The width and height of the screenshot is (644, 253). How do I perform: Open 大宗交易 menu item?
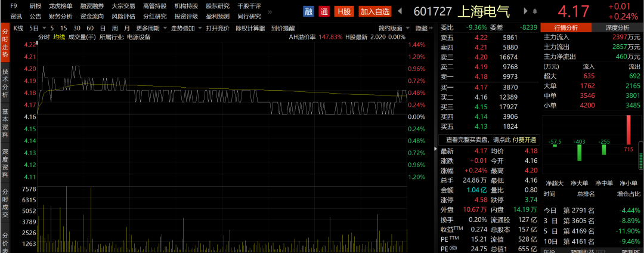pyautogui.click(x=123, y=6)
